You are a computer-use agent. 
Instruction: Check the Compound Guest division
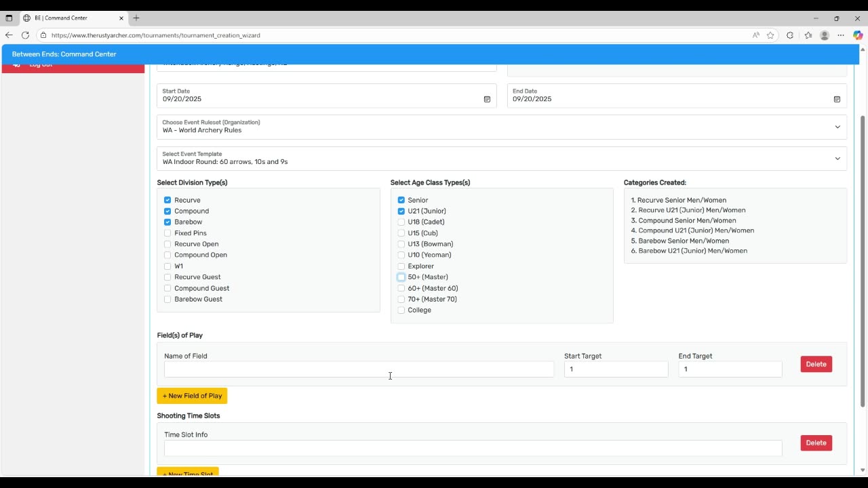[x=167, y=288]
